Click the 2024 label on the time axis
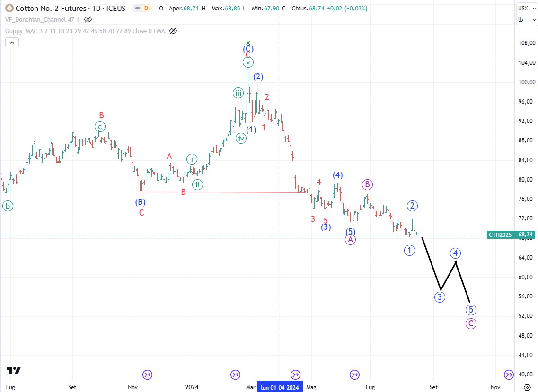The width and height of the screenshot is (538, 392). pos(192,387)
